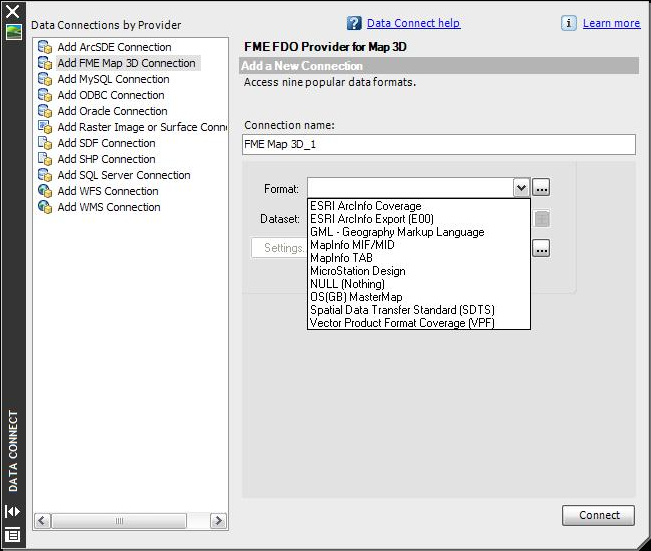The width and height of the screenshot is (651, 551).
Task: Click the ArcSDE connection icon
Action: click(45, 47)
